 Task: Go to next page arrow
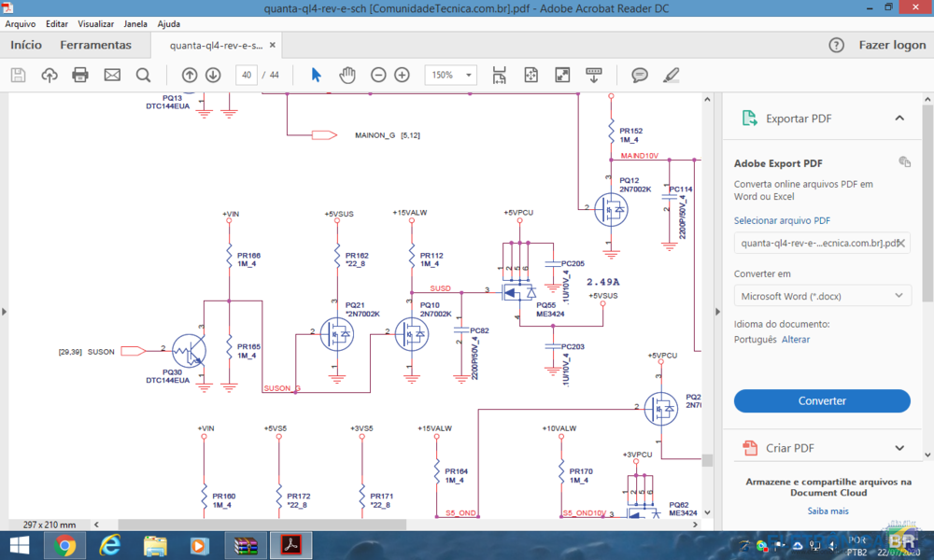point(213,75)
